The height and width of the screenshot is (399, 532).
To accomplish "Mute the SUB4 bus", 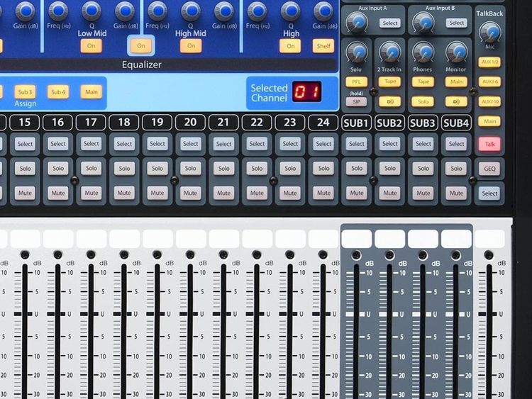I will tap(456, 193).
